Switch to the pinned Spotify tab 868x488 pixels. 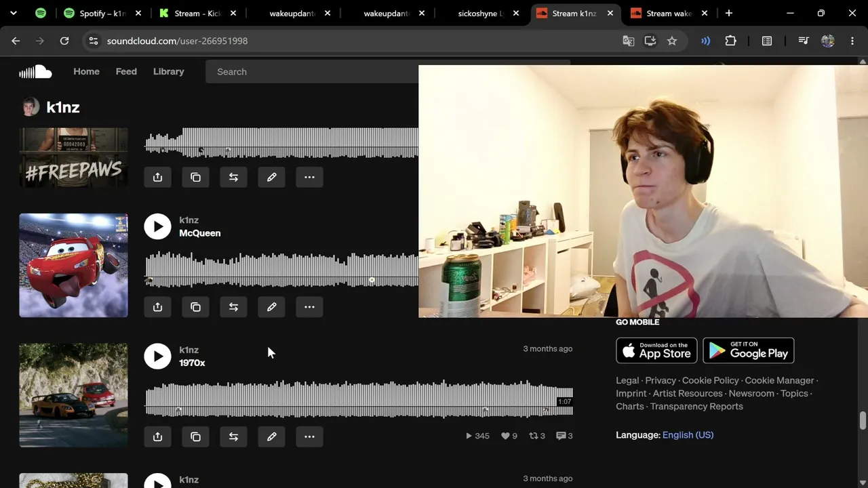[x=41, y=13]
